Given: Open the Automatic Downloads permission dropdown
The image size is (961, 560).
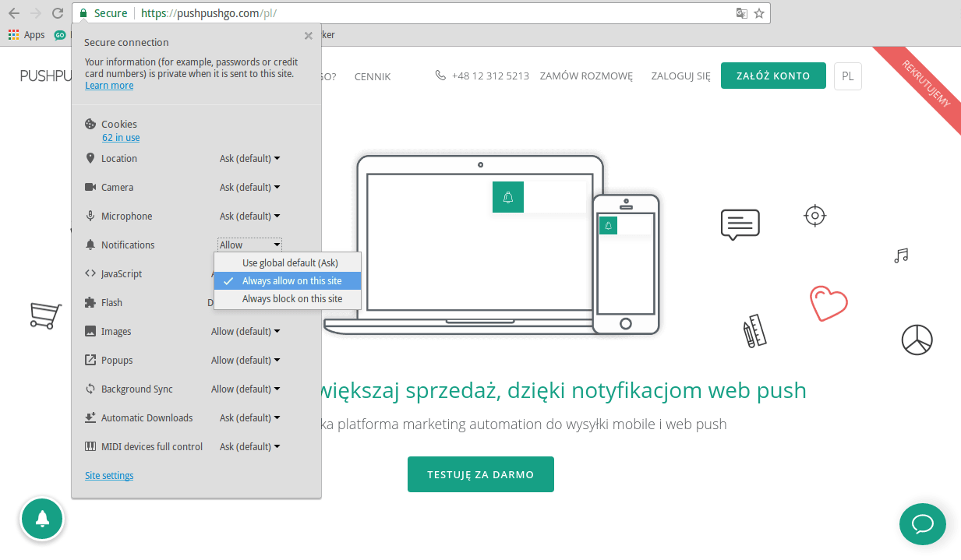Looking at the screenshot, I should click(x=249, y=417).
